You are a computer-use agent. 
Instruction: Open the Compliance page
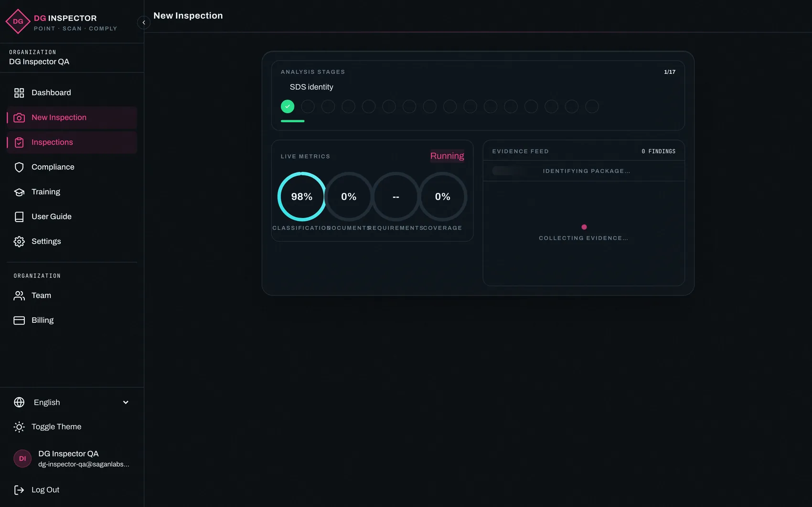click(x=72, y=167)
